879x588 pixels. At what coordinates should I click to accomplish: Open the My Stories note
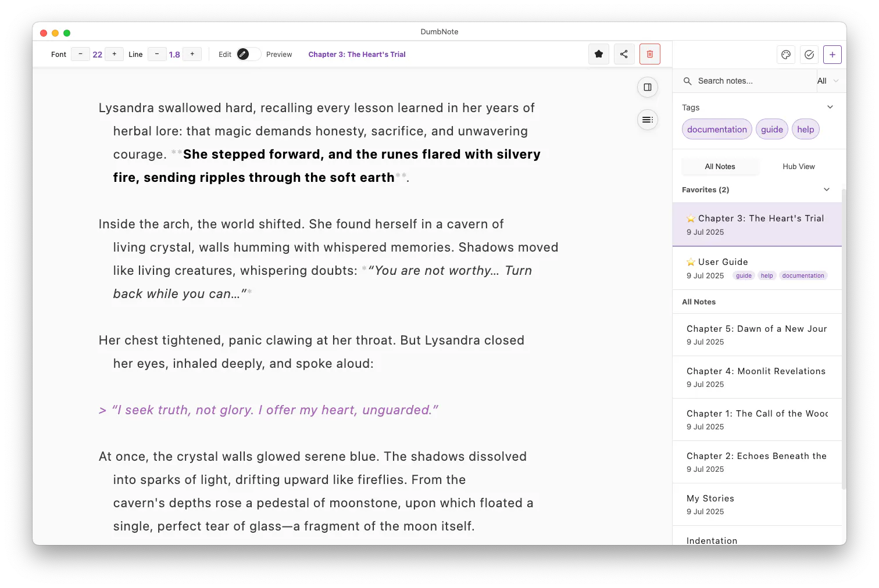757,504
